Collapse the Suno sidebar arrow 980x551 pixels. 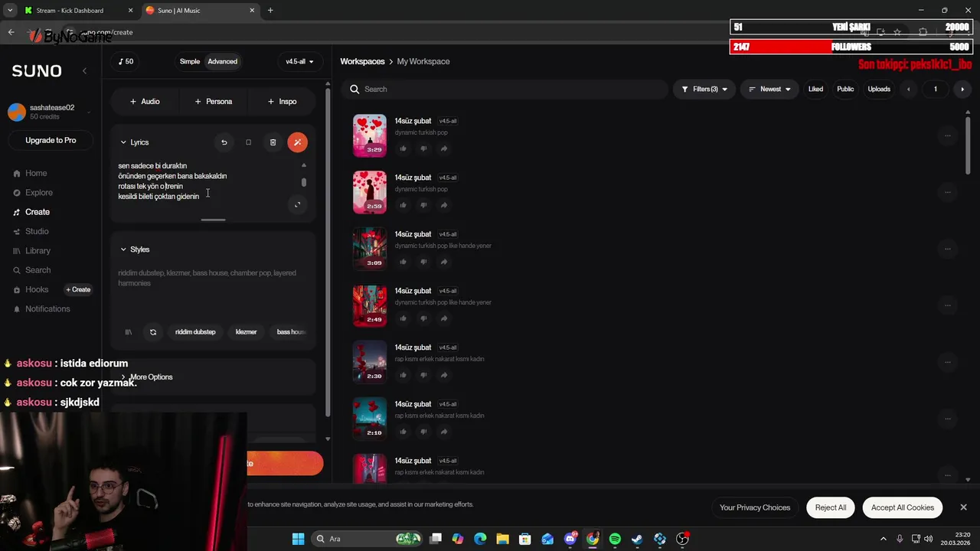(84, 70)
